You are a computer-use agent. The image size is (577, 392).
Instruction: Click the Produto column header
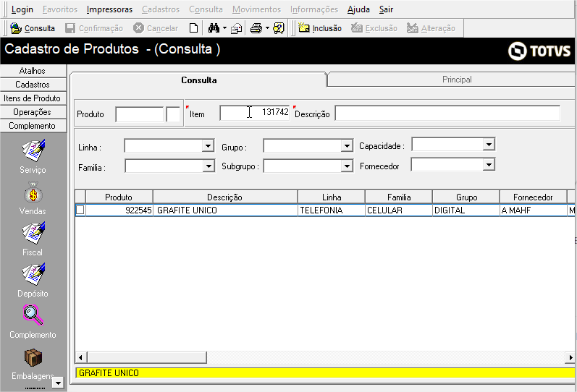[119, 197]
